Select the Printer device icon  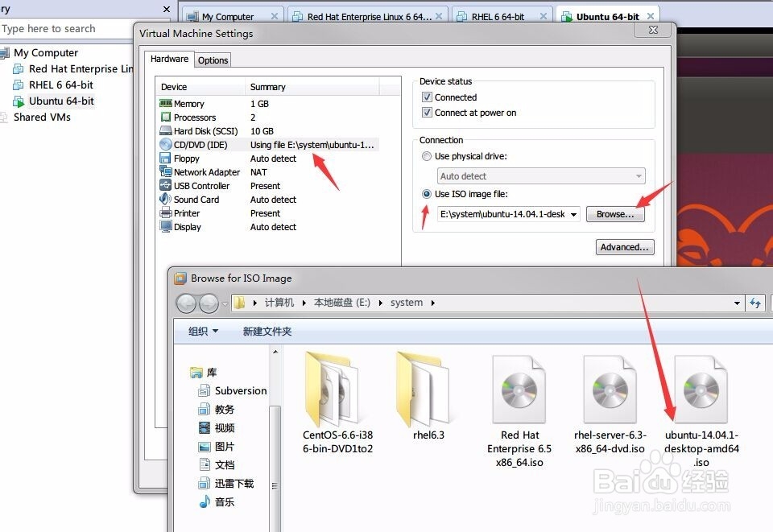click(166, 213)
